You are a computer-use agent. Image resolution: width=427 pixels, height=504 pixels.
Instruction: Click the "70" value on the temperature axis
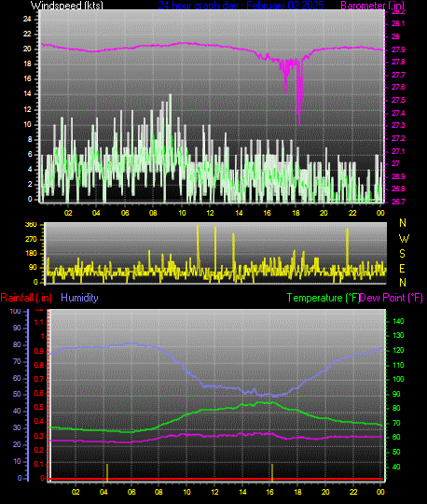396,423
